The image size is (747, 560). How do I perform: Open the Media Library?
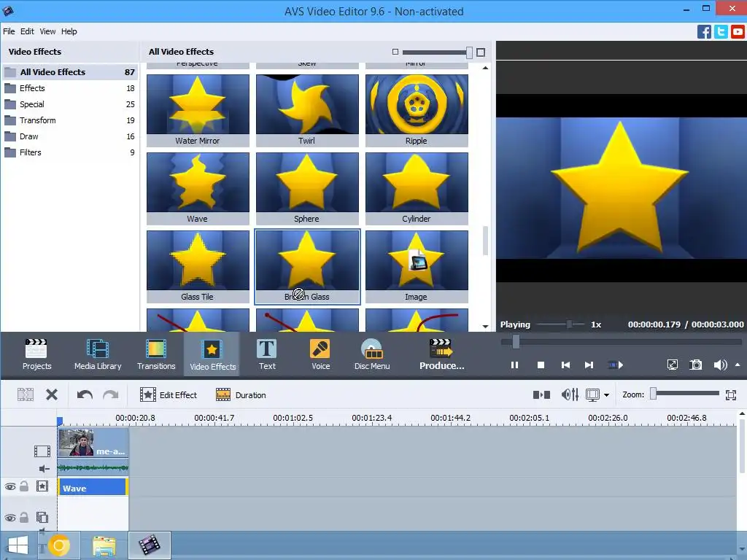click(x=98, y=354)
